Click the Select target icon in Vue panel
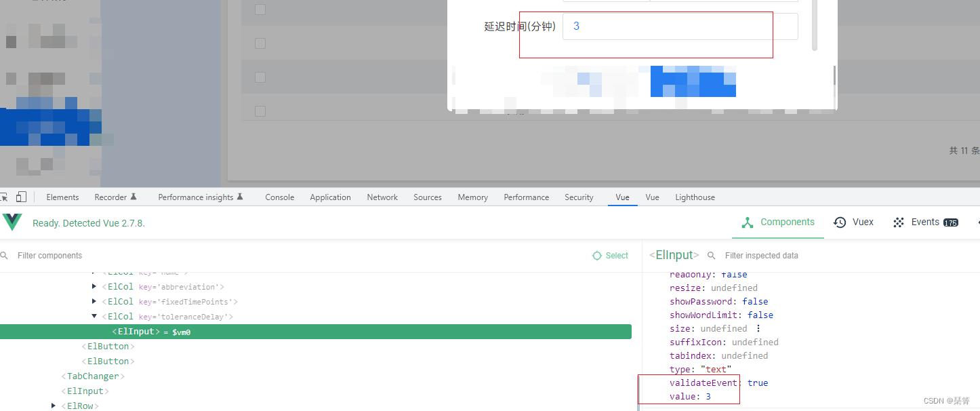980x411 pixels. [x=596, y=256]
